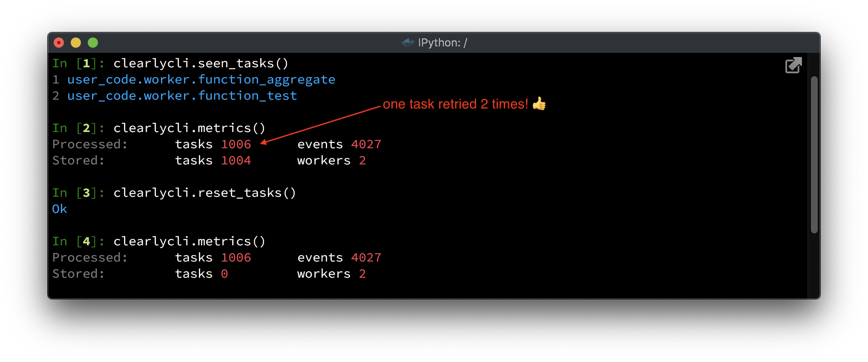868x362 pixels.
Task: Click the blue Ok output
Action: point(60,209)
